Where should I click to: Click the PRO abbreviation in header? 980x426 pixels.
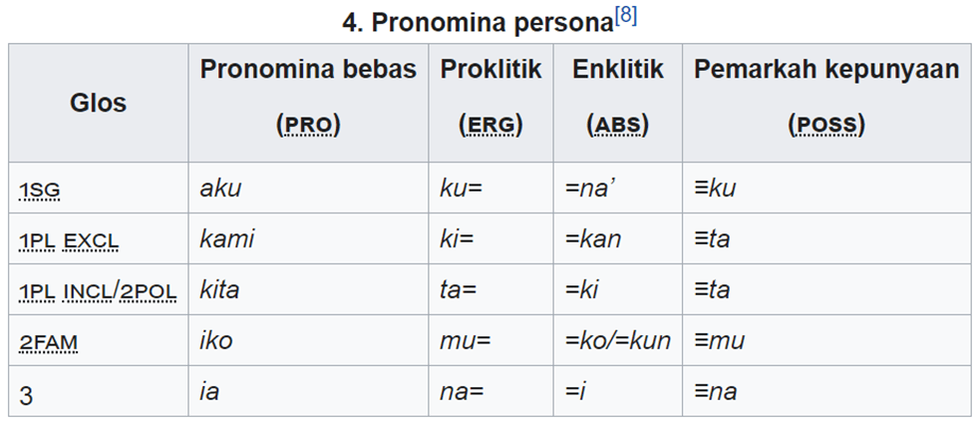pos(307,126)
